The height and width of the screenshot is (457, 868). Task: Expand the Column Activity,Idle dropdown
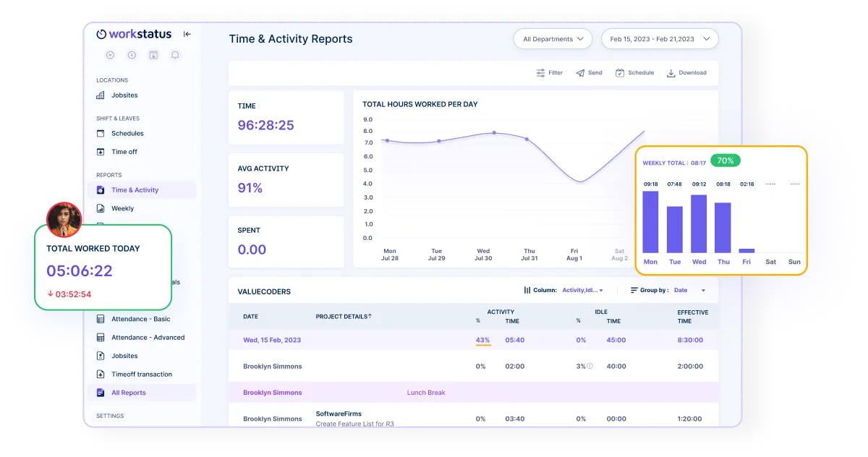tap(582, 290)
